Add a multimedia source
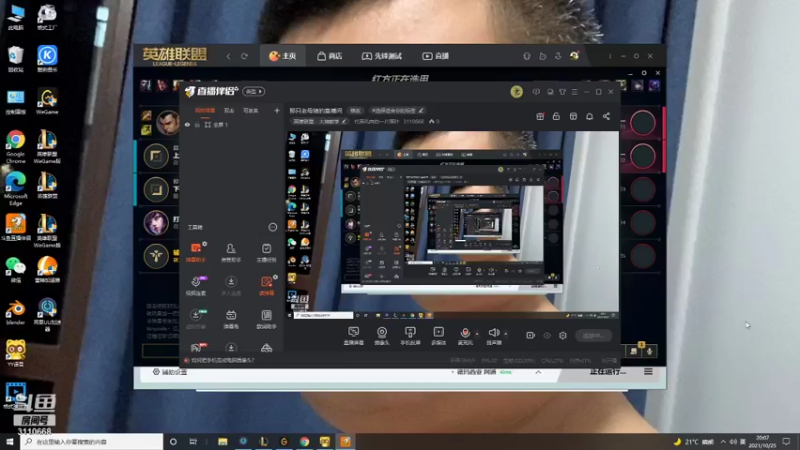This screenshot has height=450, width=800. coord(438,336)
